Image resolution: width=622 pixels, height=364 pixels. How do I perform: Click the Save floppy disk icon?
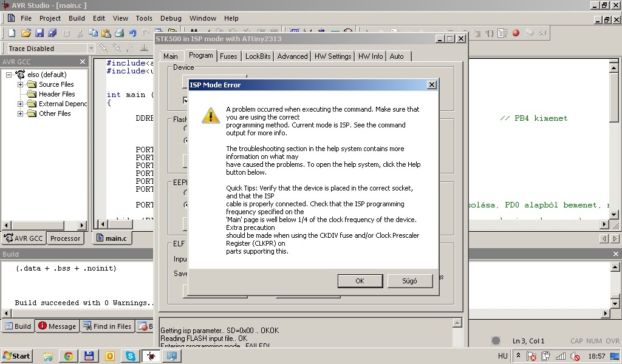[x=39, y=33]
